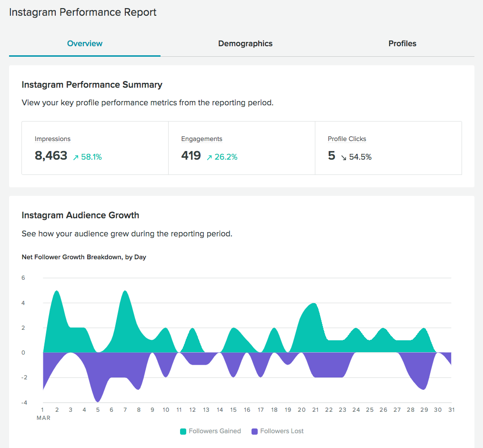483x448 pixels.
Task: Click the gained peak on March 21
Action: (314, 304)
